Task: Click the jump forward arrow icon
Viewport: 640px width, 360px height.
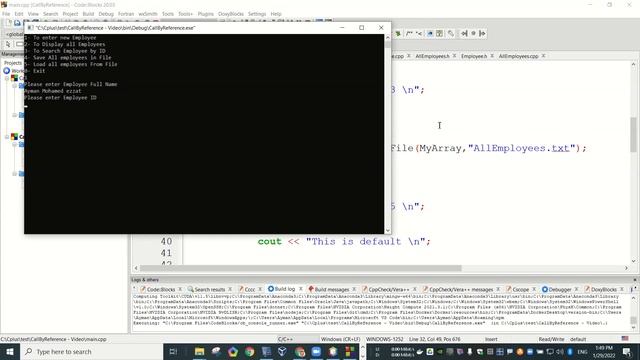Action: tap(482, 33)
